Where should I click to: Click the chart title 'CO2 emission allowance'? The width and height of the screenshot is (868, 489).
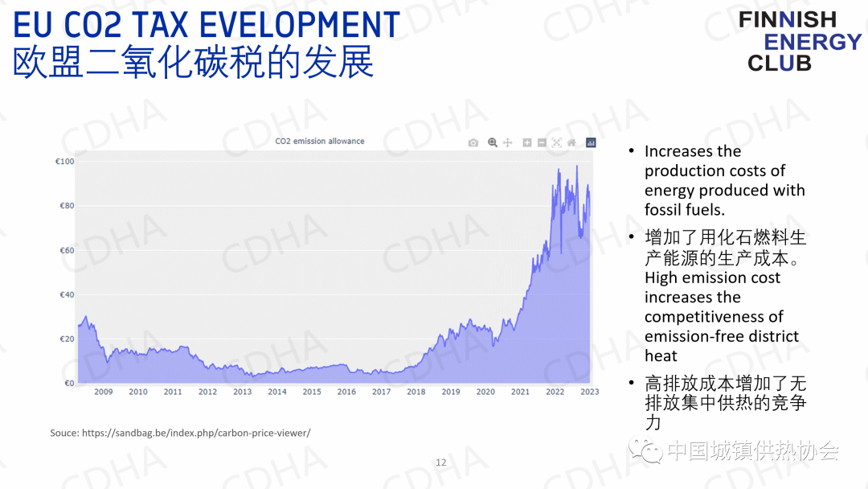(320, 141)
